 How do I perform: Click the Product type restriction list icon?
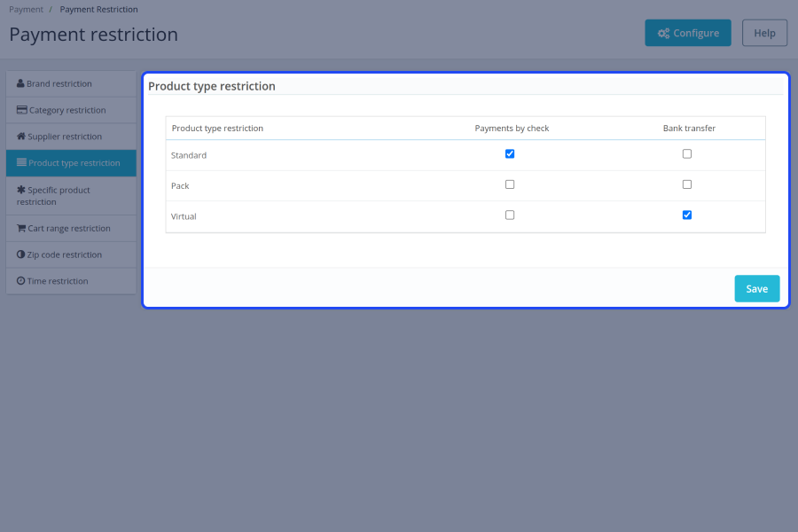click(x=21, y=162)
